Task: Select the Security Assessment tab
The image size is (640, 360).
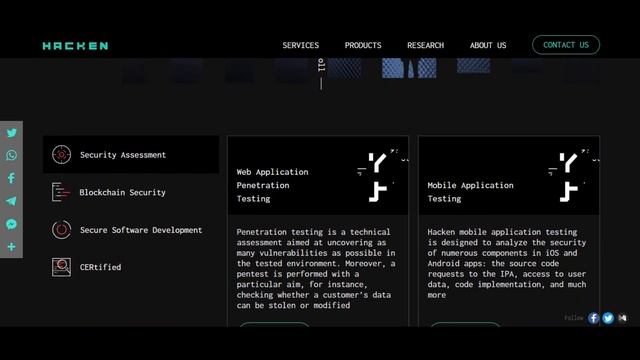Action: coord(131,155)
